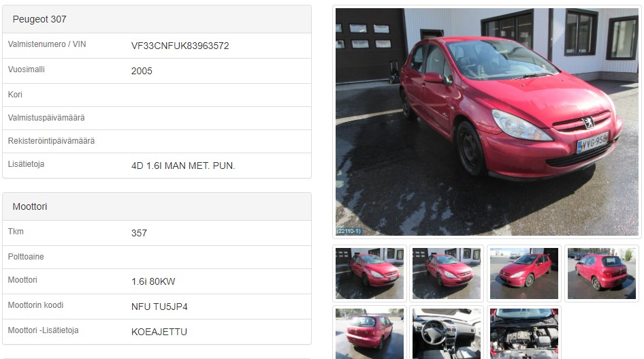Click the Moottori panel heading
Viewport: 644px width, 359px height.
click(30, 206)
